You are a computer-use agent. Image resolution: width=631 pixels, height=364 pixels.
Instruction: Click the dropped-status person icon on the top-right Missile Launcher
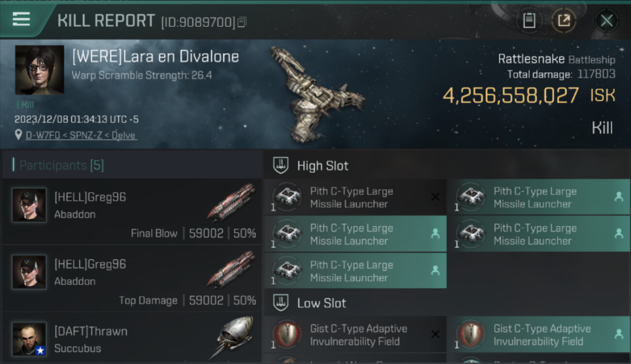pos(618,197)
